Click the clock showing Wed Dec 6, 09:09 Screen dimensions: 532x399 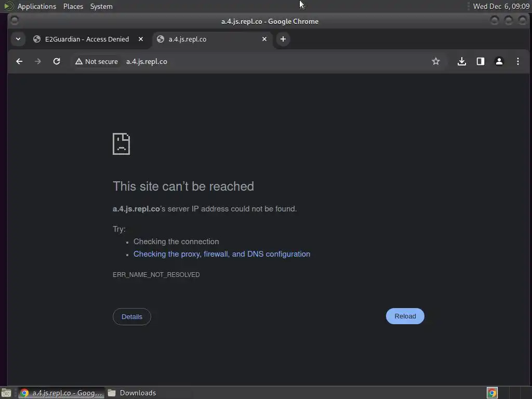pos(501,6)
